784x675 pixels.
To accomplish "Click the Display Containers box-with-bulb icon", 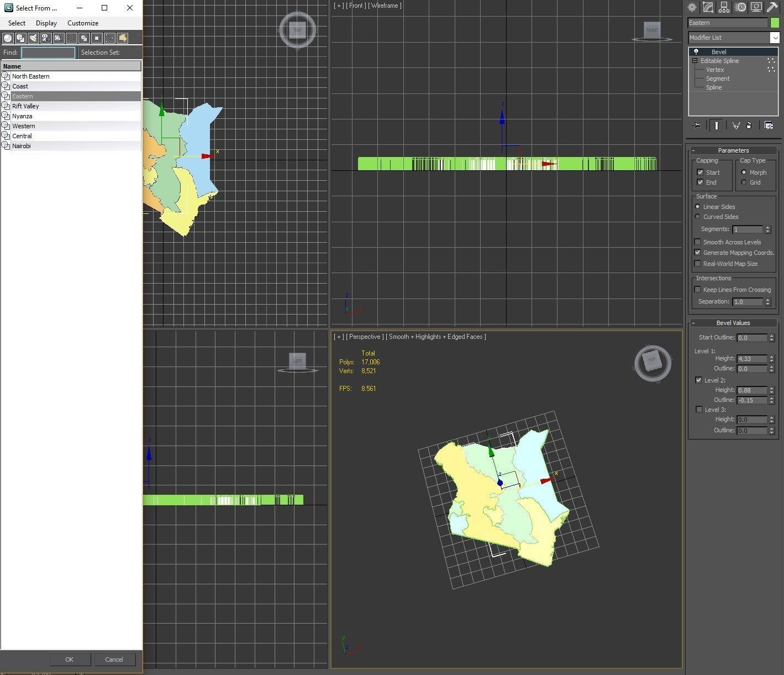I will pos(122,38).
